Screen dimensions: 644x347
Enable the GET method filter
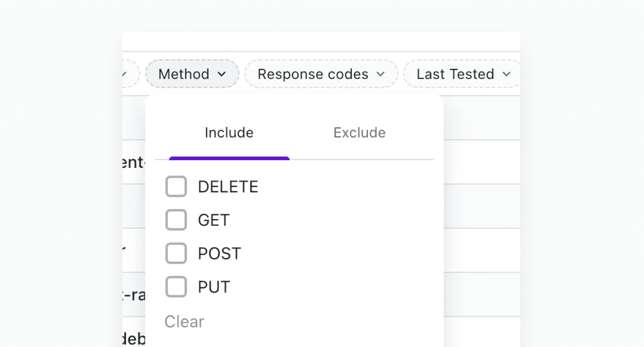tap(176, 220)
